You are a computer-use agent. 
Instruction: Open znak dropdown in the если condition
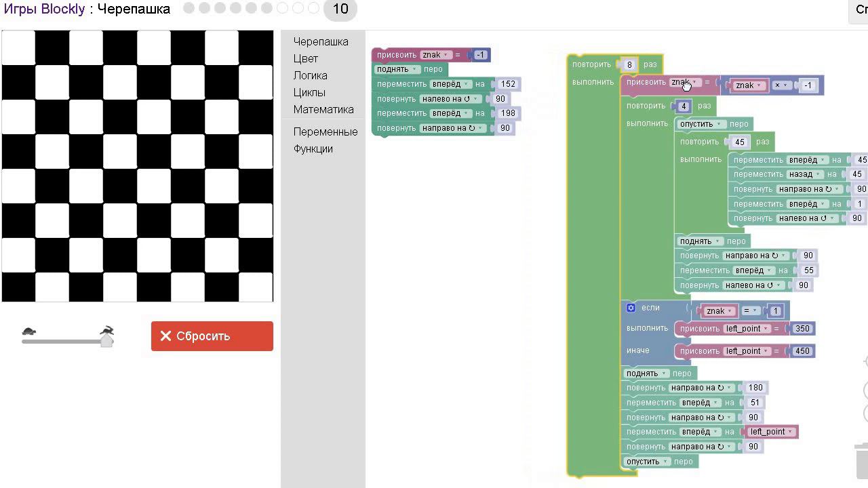coord(719,311)
